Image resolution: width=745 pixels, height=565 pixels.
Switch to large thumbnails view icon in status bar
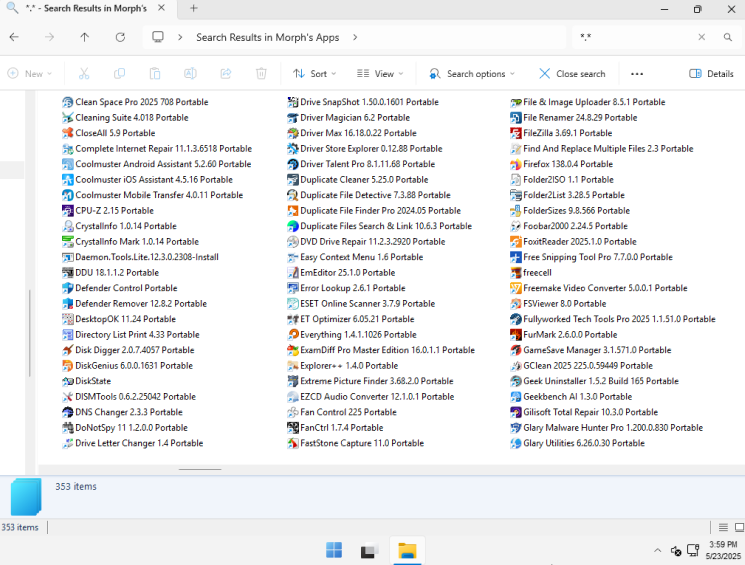[x=739, y=527]
